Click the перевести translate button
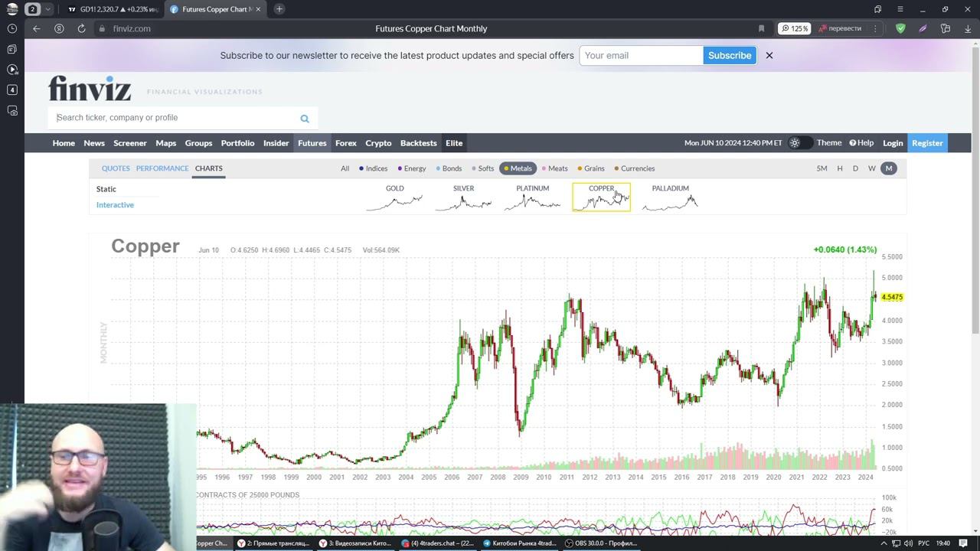Image resolution: width=980 pixels, height=551 pixels. (x=840, y=28)
